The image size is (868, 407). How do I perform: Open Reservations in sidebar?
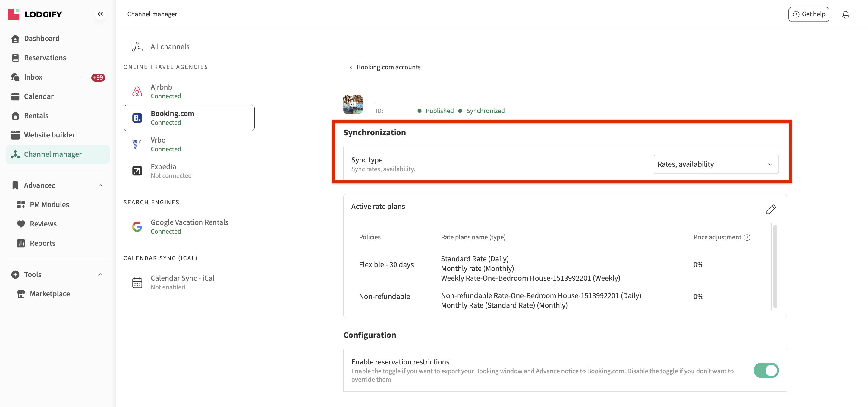click(x=45, y=58)
